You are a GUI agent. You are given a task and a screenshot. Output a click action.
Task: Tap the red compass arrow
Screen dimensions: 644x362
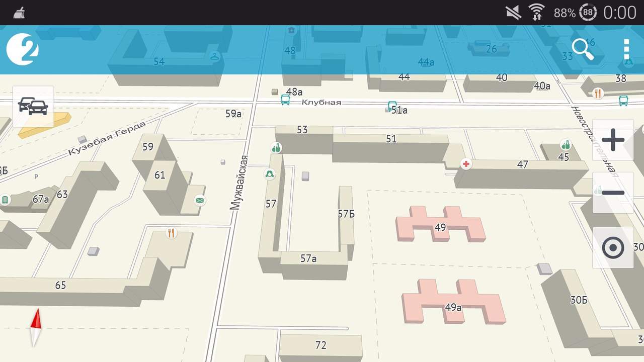point(35,327)
